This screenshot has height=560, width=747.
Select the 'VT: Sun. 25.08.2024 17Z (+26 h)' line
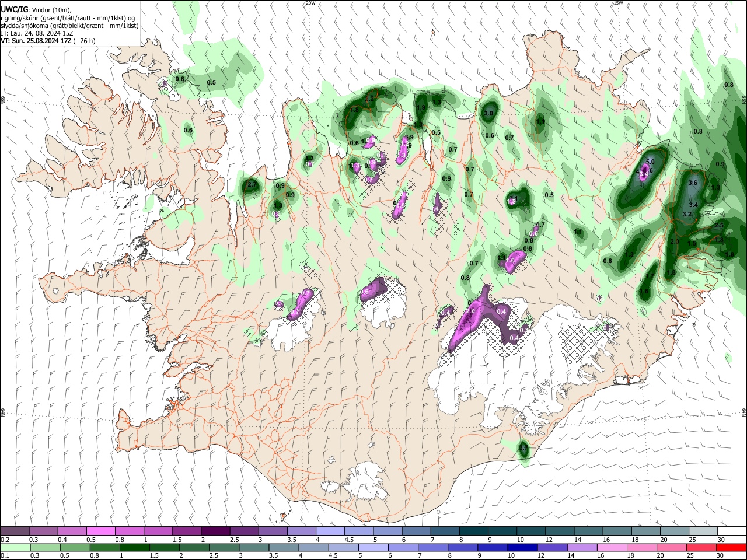(48, 41)
